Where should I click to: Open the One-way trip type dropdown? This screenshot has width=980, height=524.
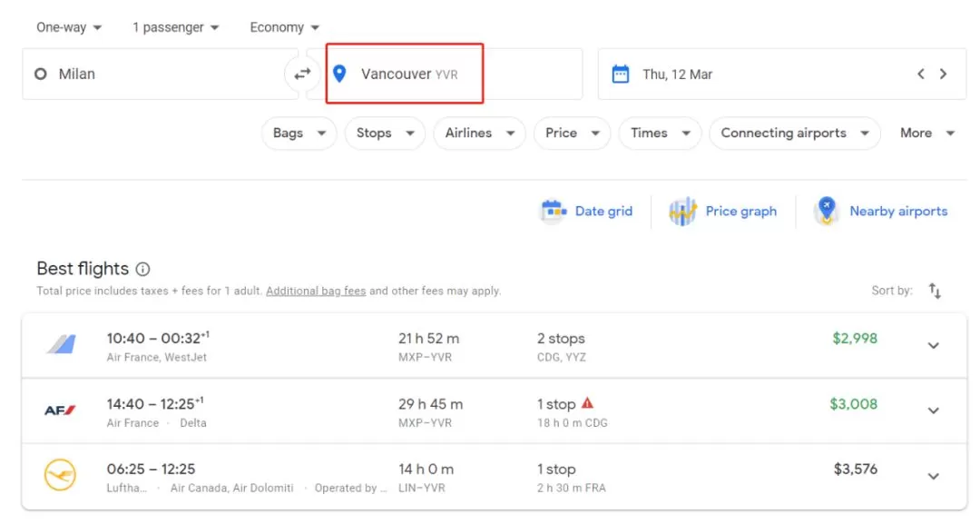69,27
